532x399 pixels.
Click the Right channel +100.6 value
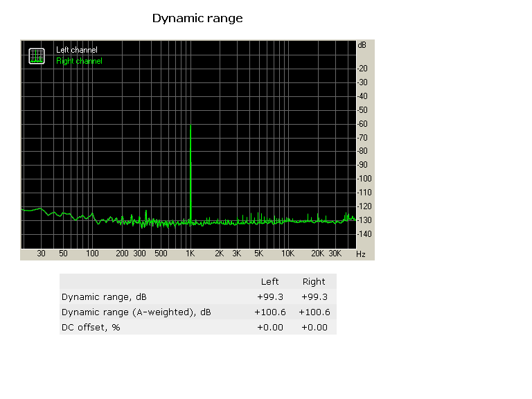tap(314, 312)
